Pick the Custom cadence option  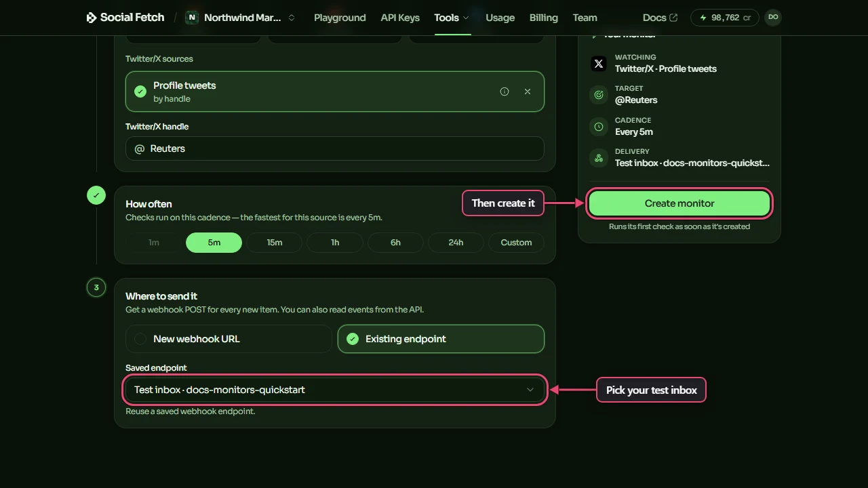(x=516, y=243)
